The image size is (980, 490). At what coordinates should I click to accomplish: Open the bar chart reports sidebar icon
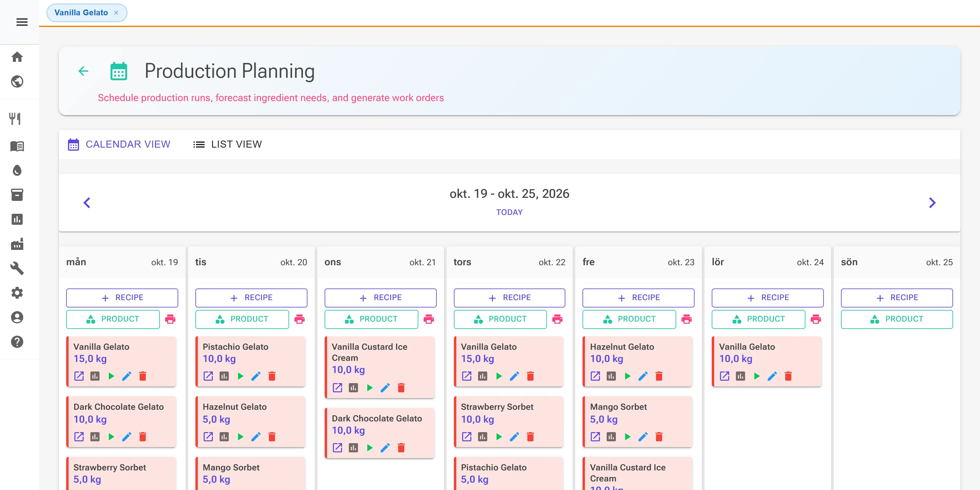coord(17,220)
